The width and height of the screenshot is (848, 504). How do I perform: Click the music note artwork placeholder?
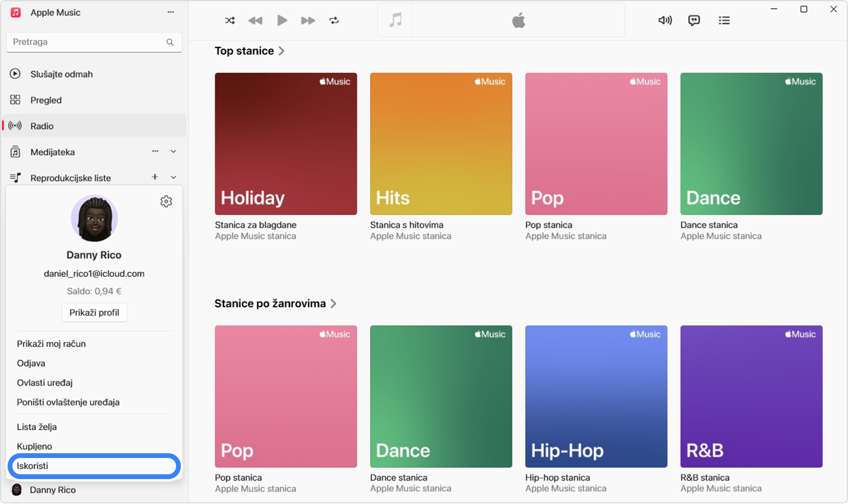396,20
